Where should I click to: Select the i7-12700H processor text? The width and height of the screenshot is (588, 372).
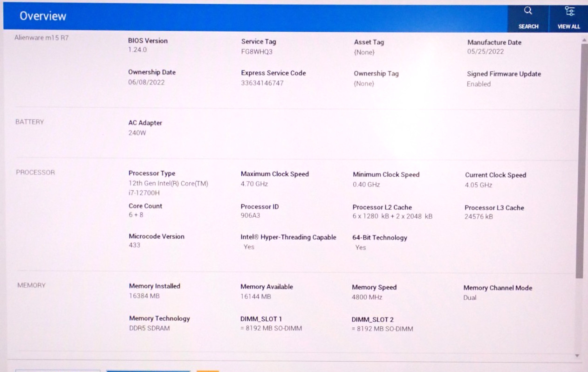pos(144,193)
